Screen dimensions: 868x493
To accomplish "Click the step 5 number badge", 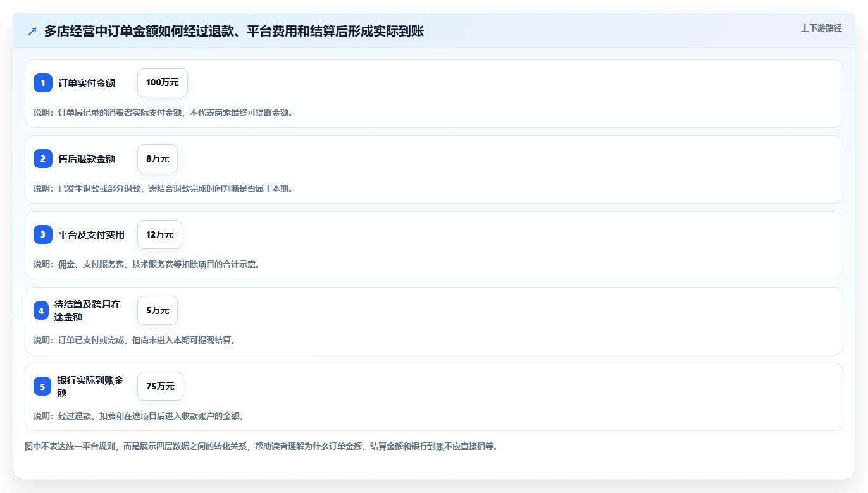I will coord(42,386).
